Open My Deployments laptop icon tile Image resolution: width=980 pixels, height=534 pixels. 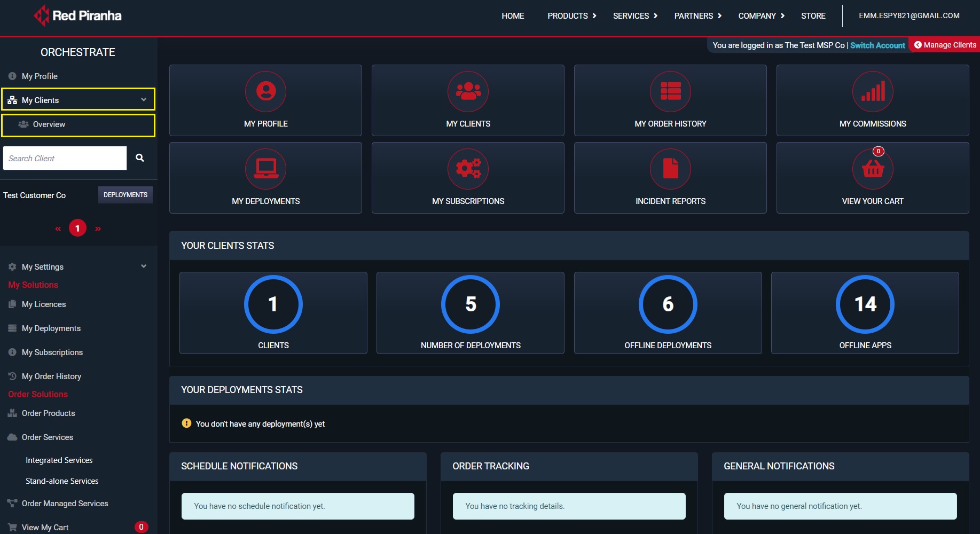point(265,169)
